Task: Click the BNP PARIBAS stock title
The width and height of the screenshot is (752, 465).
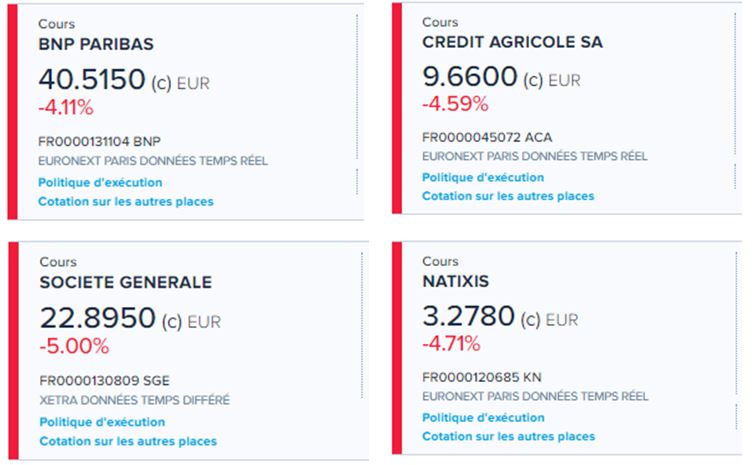Action: pyautogui.click(x=96, y=44)
